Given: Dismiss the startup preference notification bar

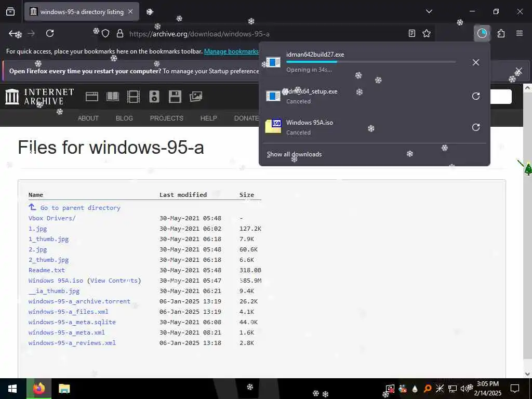Looking at the screenshot, I should click(x=519, y=71).
